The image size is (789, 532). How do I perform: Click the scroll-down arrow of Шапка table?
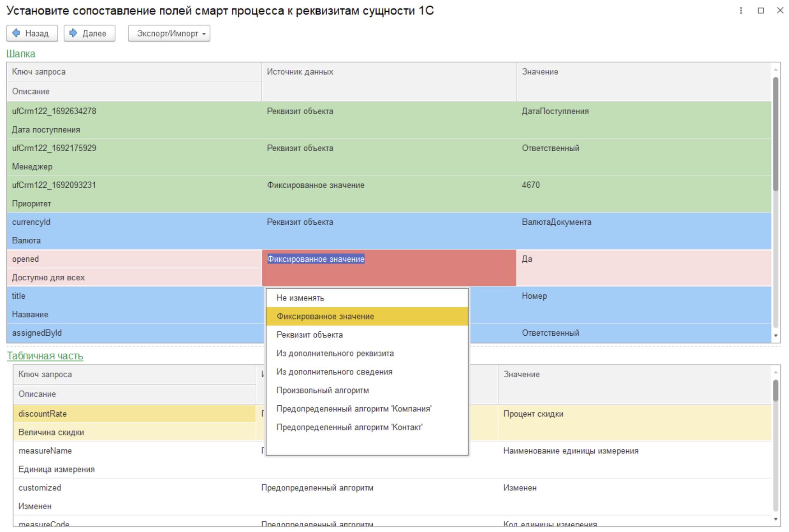pyautogui.click(x=776, y=336)
